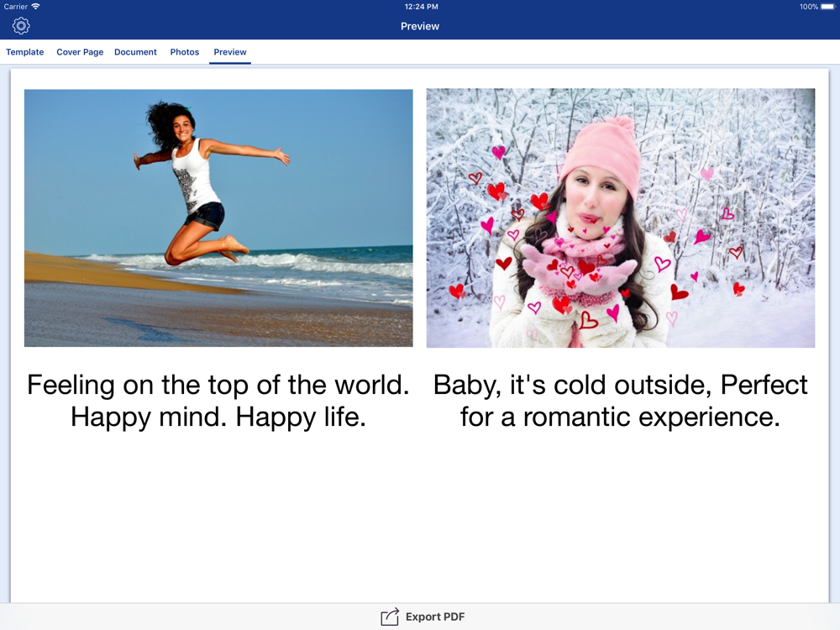Tap the battery indicator icon
Viewport: 840px width, 630px height.
pyautogui.click(x=827, y=7)
